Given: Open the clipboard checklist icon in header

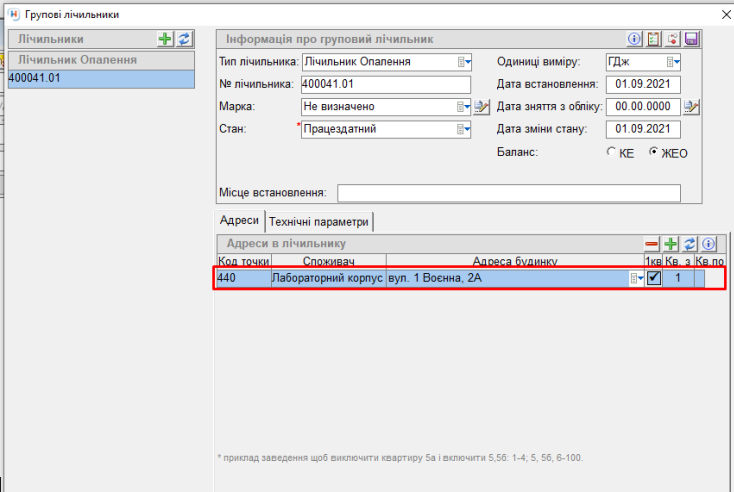Looking at the screenshot, I should coord(654,39).
